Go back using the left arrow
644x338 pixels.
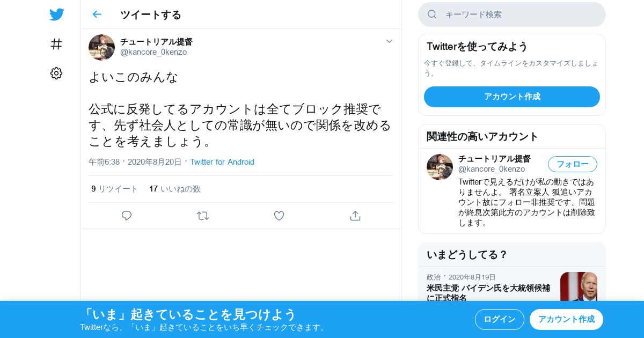pos(97,14)
